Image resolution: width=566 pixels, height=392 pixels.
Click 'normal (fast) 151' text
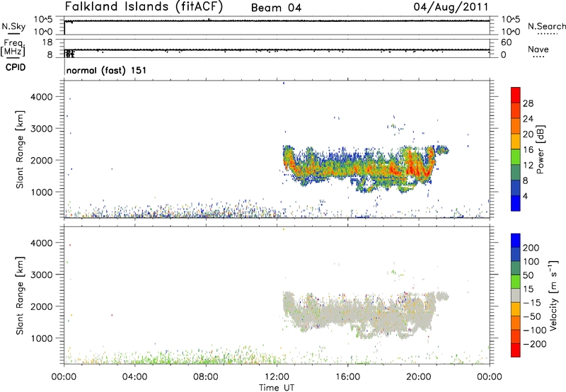coord(106,70)
